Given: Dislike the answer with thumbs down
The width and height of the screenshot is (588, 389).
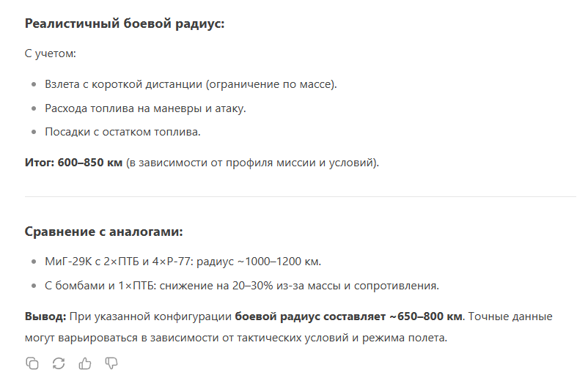Looking at the screenshot, I should [x=111, y=363].
